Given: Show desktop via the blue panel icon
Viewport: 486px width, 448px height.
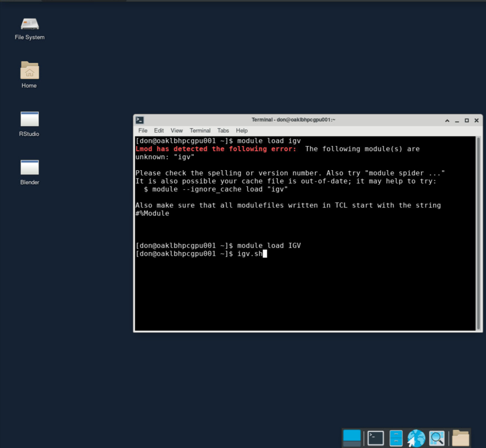Looking at the screenshot, I should (352, 438).
